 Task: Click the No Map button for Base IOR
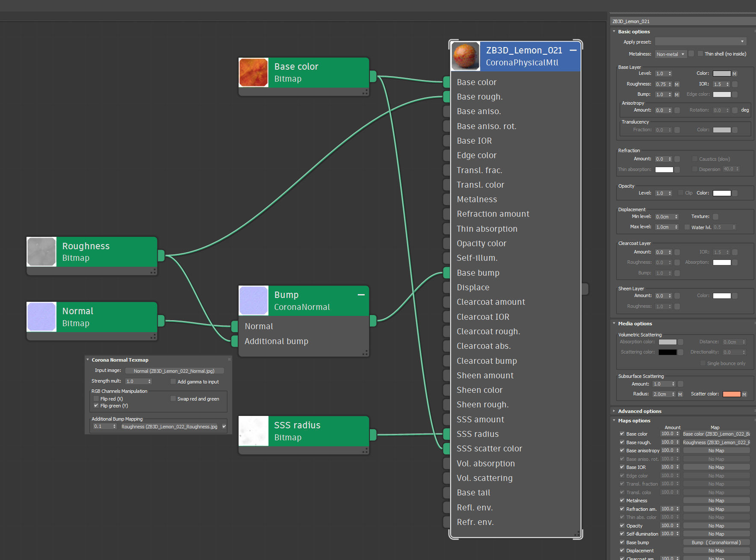pyautogui.click(x=716, y=467)
